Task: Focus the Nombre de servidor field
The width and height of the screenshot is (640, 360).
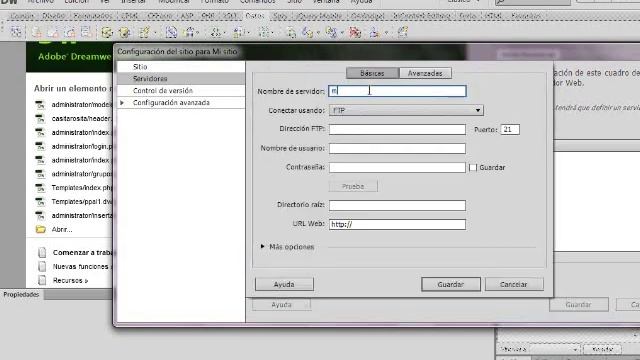Action: pyautogui.click(x=397, y=91)
